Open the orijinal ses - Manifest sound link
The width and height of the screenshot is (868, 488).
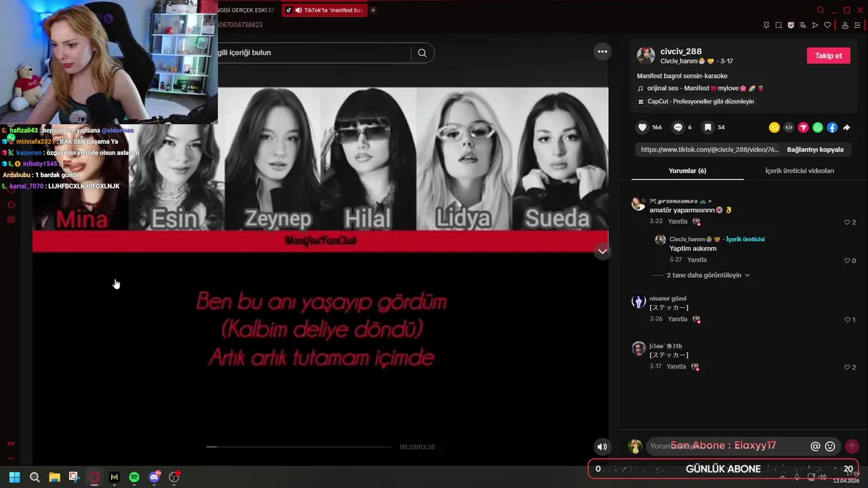point(701,89)
